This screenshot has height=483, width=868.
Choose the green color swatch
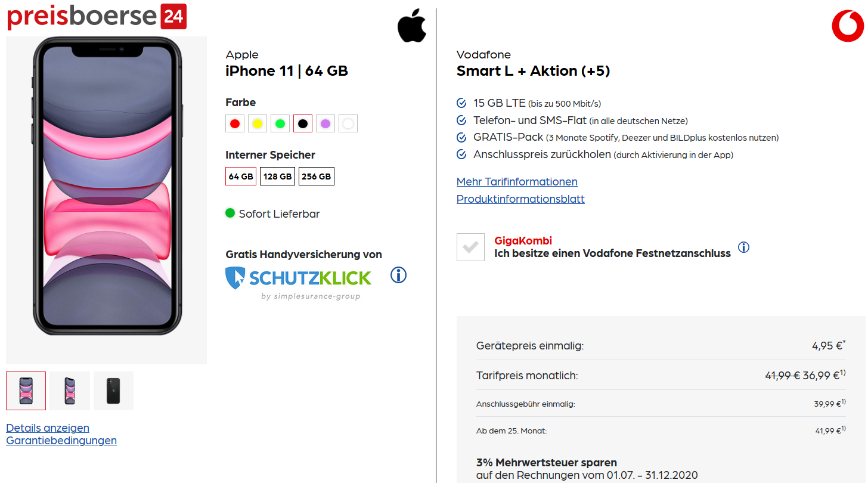(280, 123)
